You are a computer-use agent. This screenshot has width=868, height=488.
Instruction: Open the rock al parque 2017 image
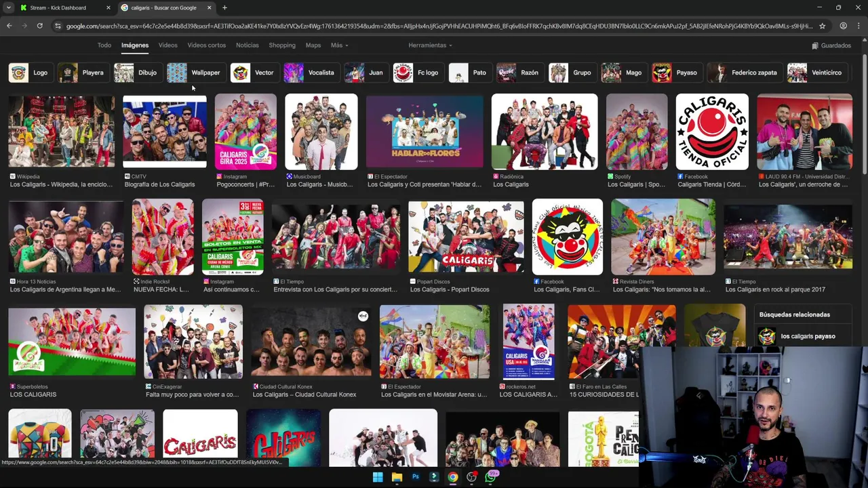click(788, 237)
